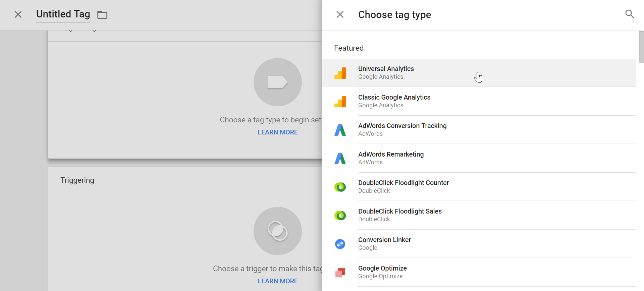The image size is (644, 291).
Task: Click the DoubleClick Floodlight Counter icon
Action: click(x=340, y=187)
